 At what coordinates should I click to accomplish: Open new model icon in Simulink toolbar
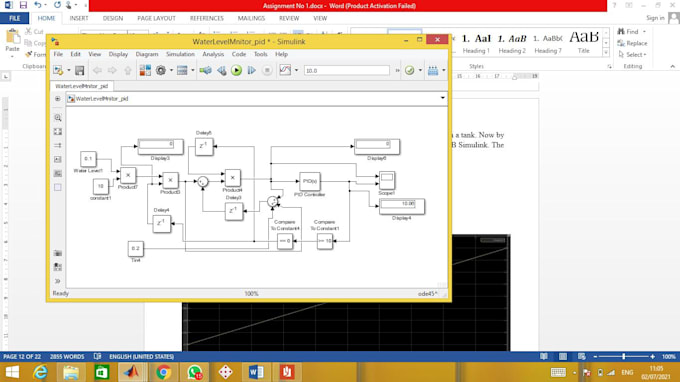(x=58, y=70)
